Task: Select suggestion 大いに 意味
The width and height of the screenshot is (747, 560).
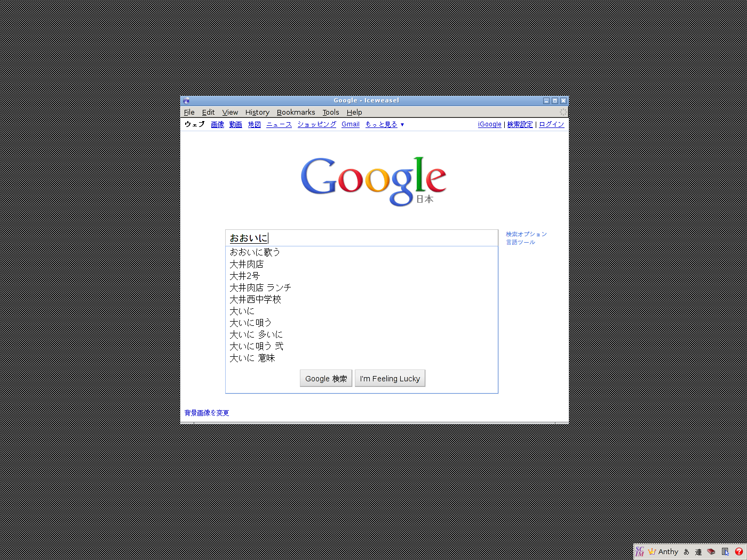Action: click(x=362, y=358)
